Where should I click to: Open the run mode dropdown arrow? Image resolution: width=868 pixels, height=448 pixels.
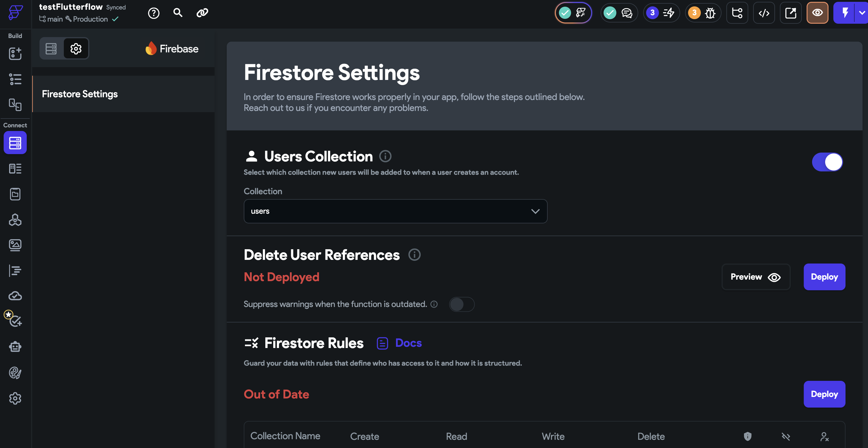point(862,13)
